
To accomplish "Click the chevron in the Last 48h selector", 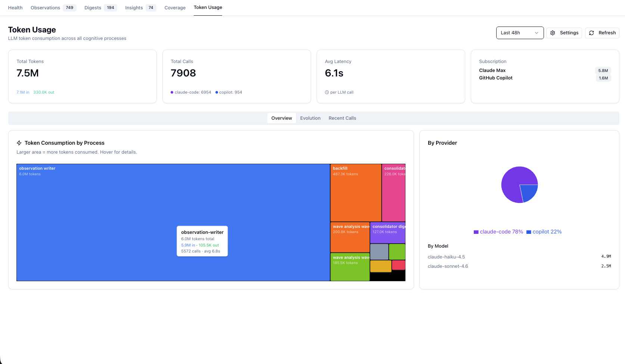I will tap(537, 33).
